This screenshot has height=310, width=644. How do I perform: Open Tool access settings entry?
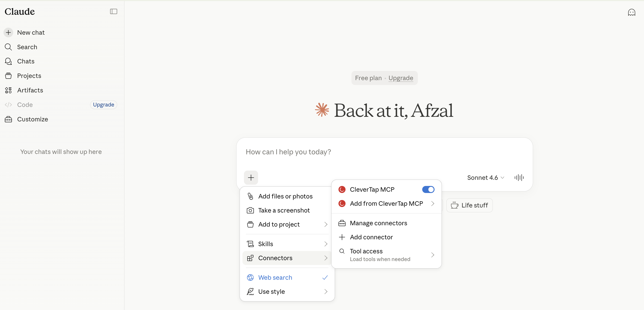(386, 255)
